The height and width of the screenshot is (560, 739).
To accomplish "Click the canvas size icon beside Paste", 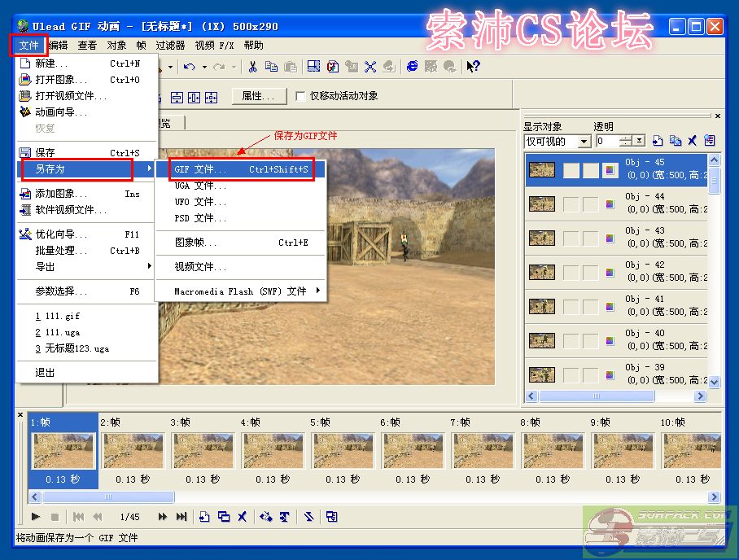I will click(x=313, y=67).
